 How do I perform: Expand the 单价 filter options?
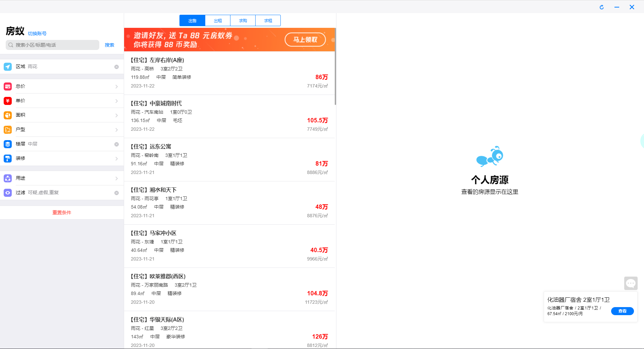(116, 101)
